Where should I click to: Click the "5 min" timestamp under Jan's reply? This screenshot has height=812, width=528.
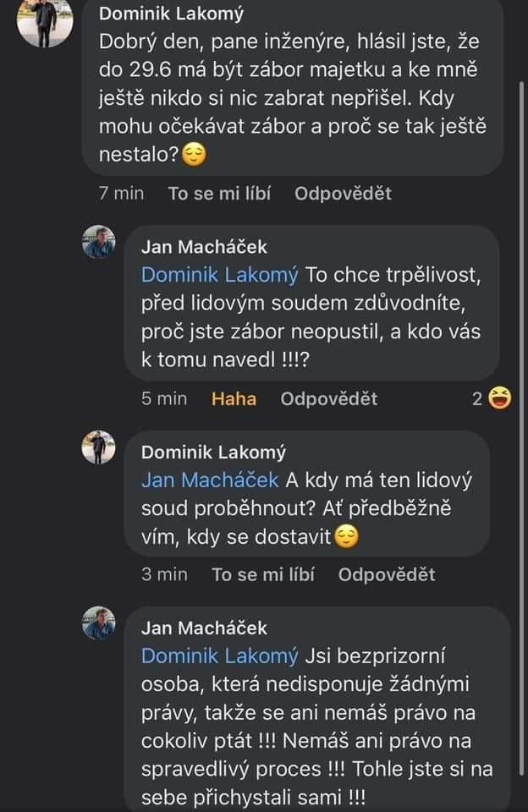(164, 398)
